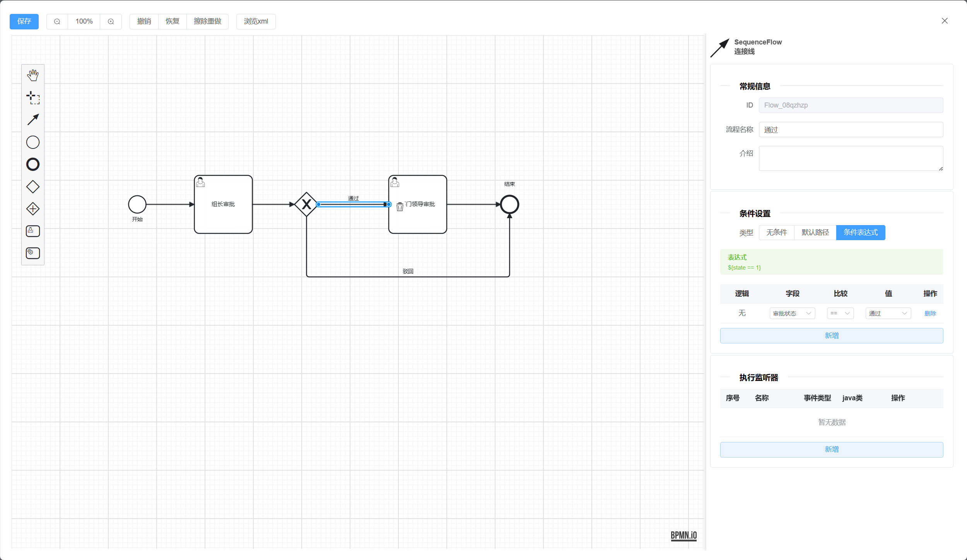Select the hand tool in palette
Image resolution: width=967 pixels, height=560 pixels.
click(x=33, y=75)
